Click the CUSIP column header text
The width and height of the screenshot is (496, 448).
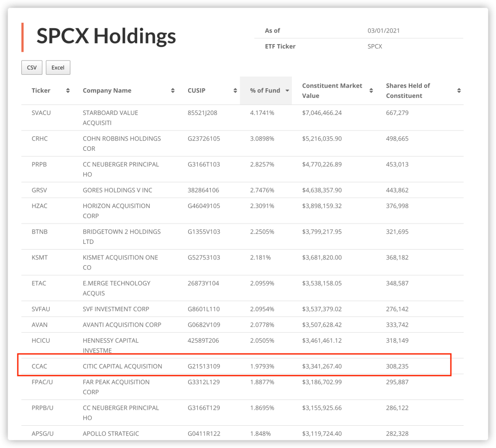click(197, 91)
